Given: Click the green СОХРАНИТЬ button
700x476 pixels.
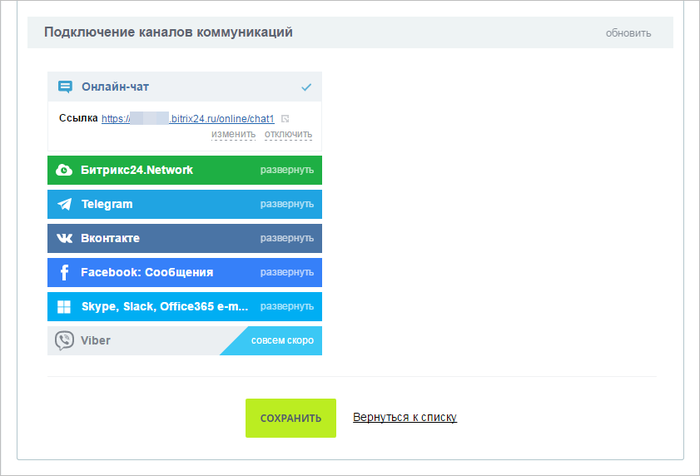Looking at the screenshot, I should (291, 418).
